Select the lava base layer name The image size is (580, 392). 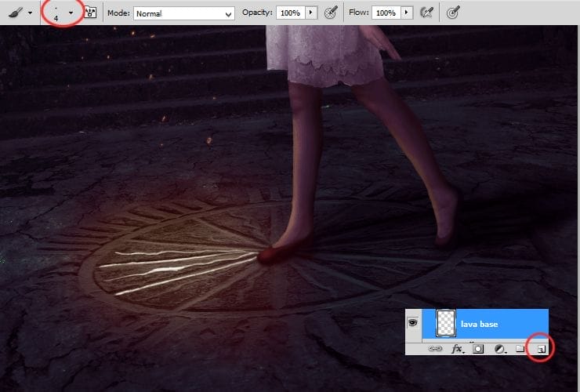coord(480,324)
